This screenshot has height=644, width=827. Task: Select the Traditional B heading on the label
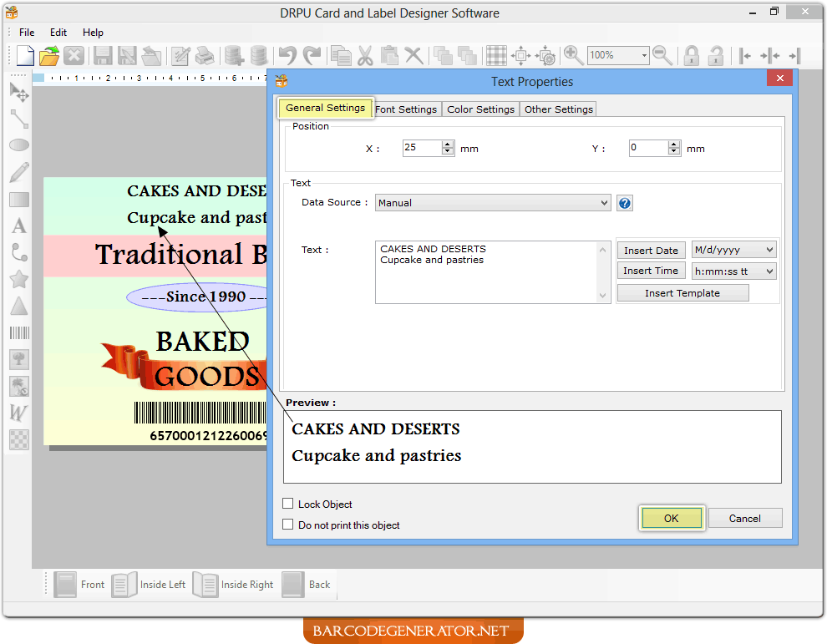[x=181, y=254]
